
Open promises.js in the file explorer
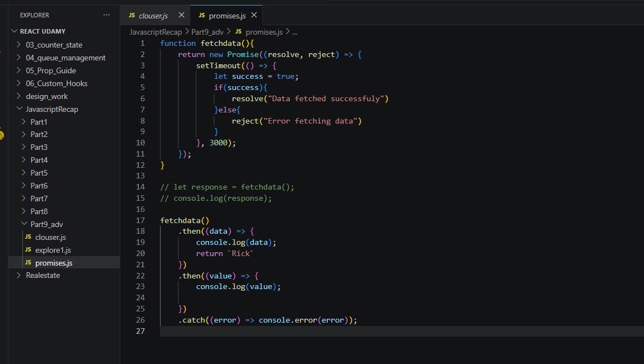[53, 263]
